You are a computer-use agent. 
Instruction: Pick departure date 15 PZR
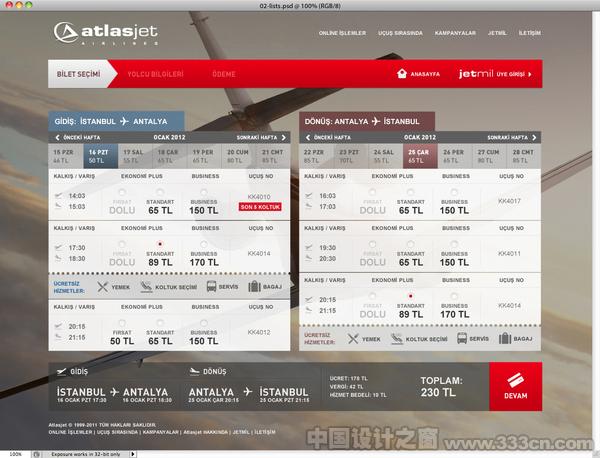tap(66, 156)
